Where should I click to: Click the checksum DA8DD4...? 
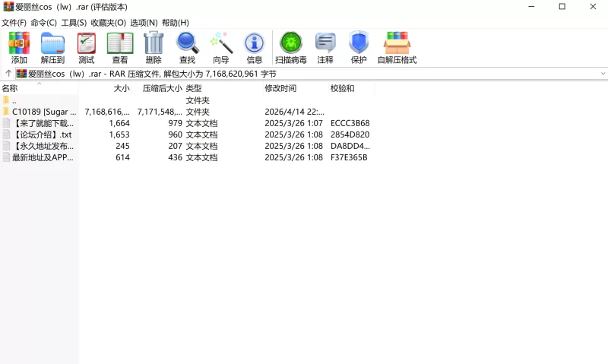(x=350, y=146)
